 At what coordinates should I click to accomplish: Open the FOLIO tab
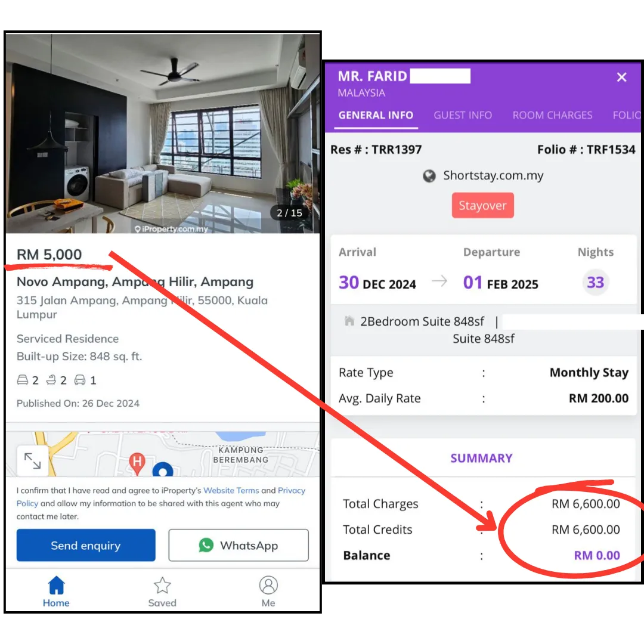[627, 116]
